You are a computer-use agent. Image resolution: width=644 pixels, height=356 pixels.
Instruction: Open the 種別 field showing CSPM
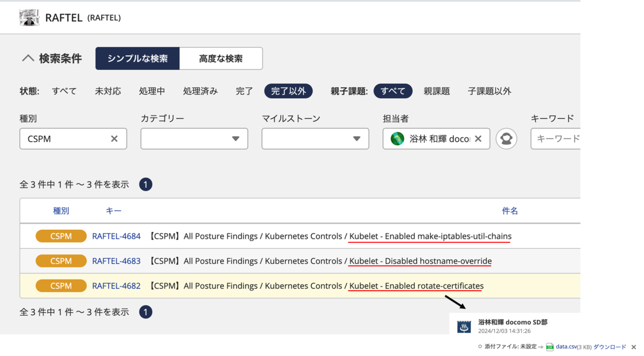73,139
